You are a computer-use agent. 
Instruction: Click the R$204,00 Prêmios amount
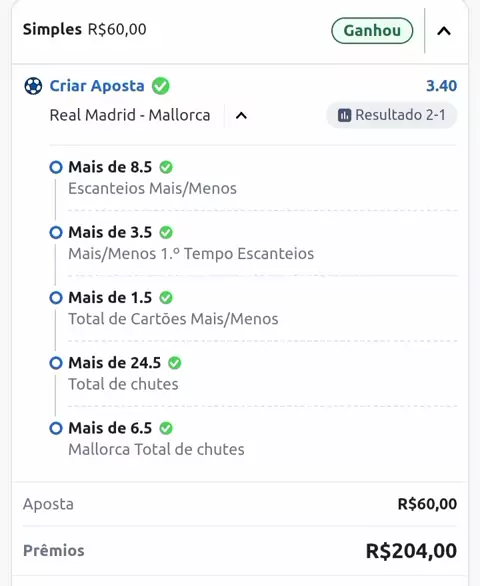pyautogui.click(x=411, y=551)
